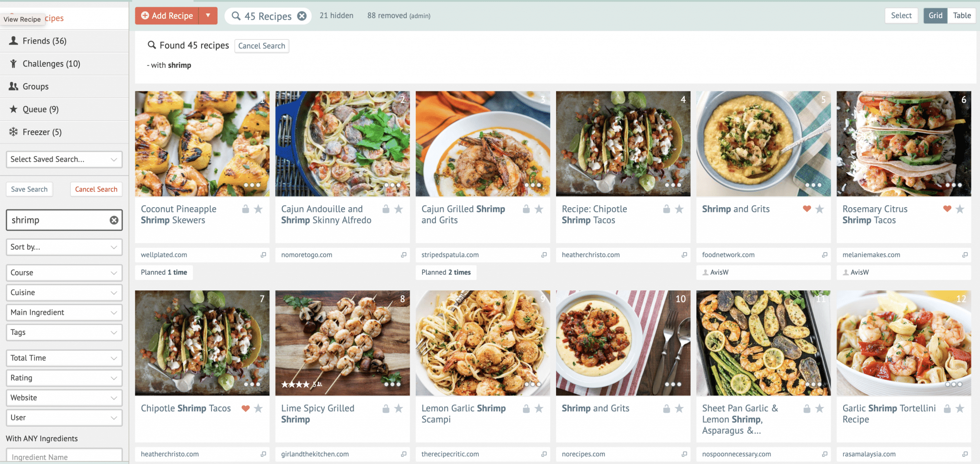Click Save Search button
Screen dimensions: 980x464
[x=29, y=189]
